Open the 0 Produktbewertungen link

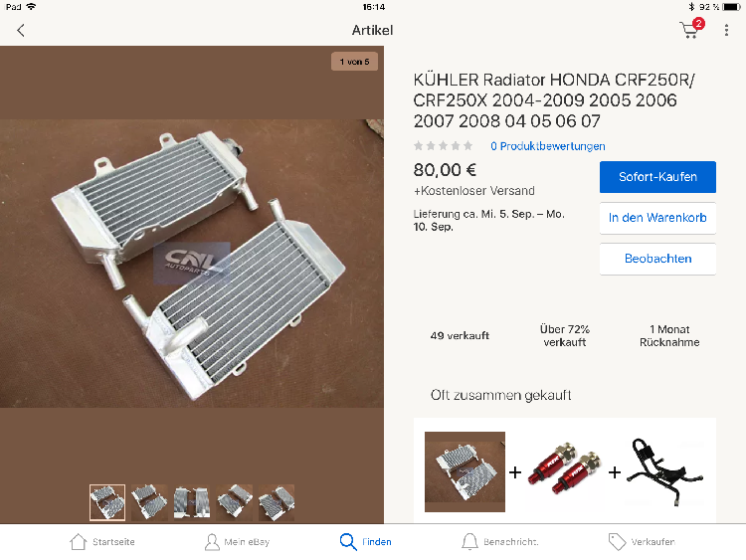tap(548, 146)
